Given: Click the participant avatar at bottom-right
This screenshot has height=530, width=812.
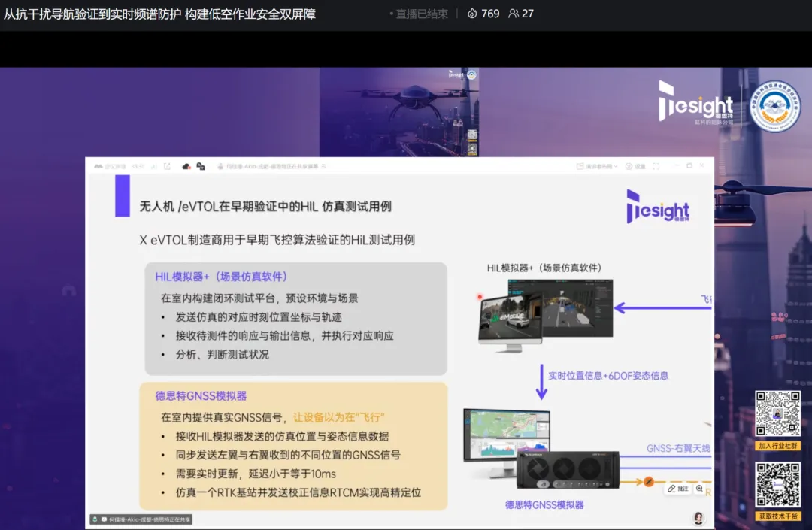Looking at the screenshot, I should (699, 519).
